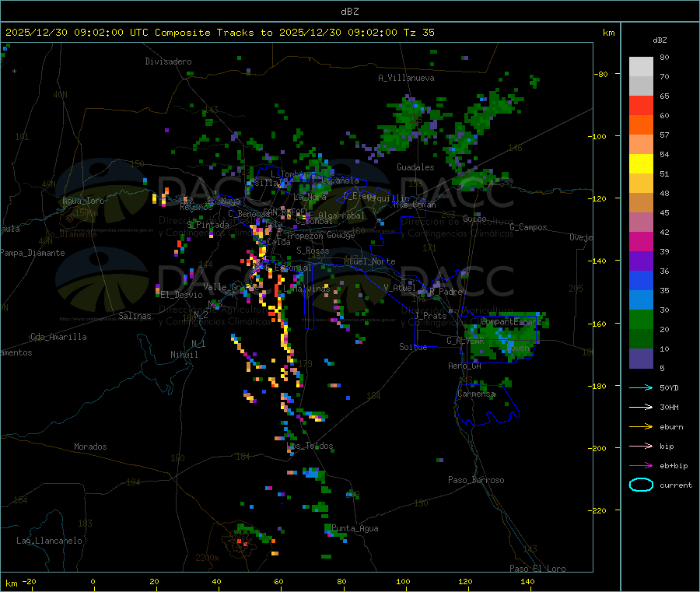Click the G_Campos map label

pos(528,227)
